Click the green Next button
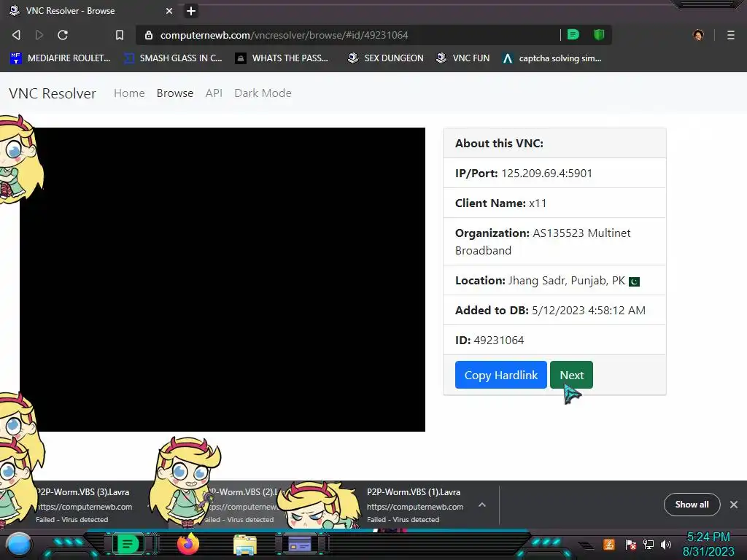 pyautogui.click(x=571, y=375)
